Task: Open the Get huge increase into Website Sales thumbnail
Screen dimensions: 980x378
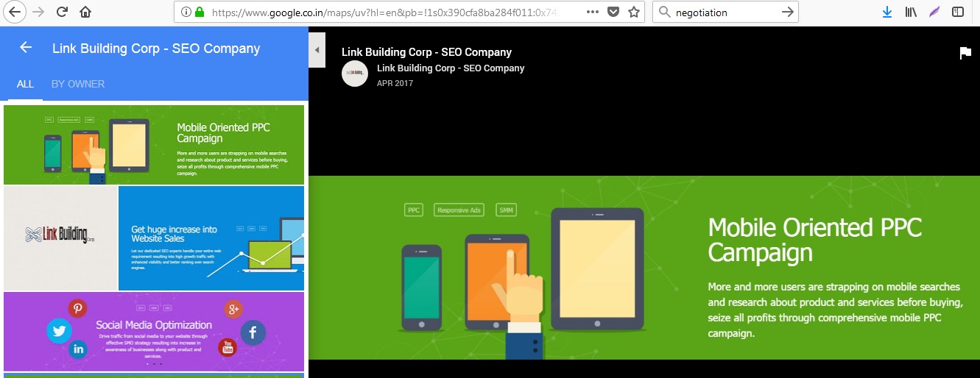Action: tap(211, 238)
